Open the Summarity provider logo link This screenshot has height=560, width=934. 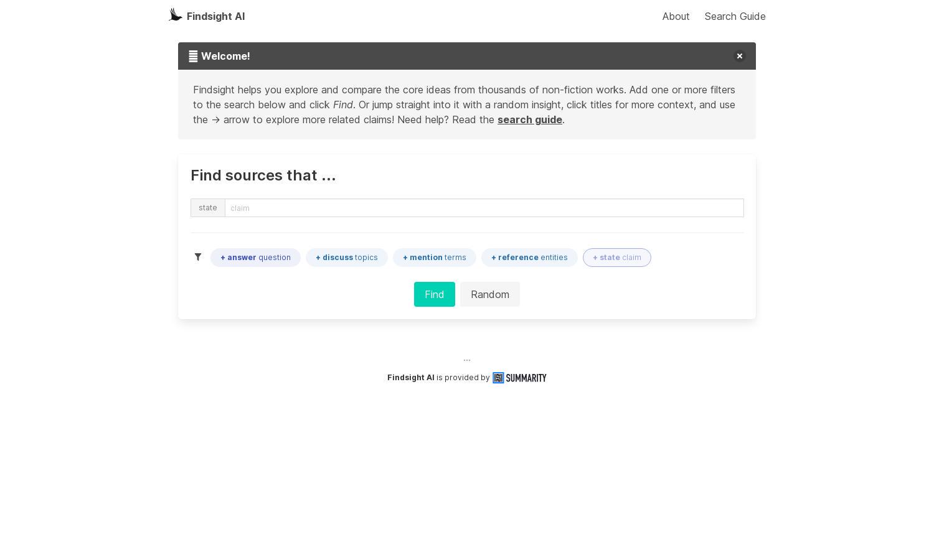[x=519, y=378]
